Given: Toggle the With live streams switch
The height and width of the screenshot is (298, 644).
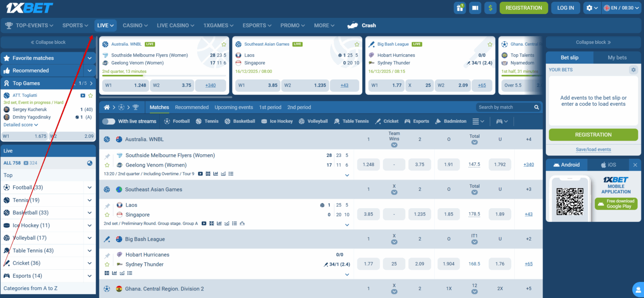Looking at the screenshot, I should point(109,121).
